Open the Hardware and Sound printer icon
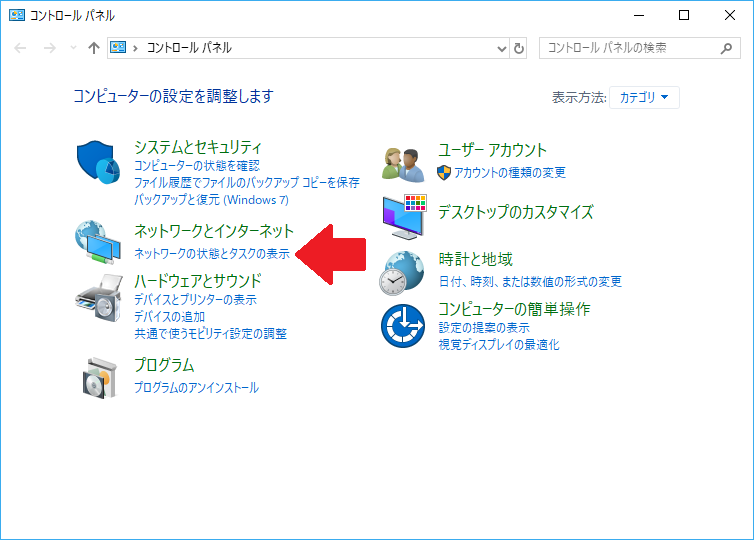 tap(99, 298)
